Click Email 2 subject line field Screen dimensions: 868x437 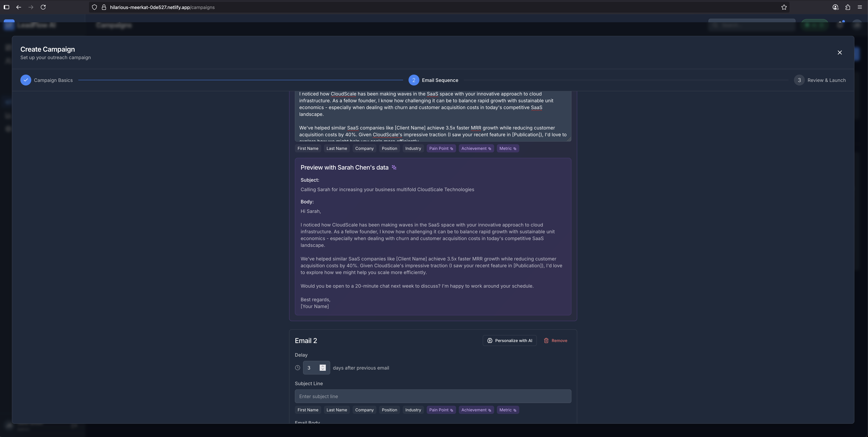pos(433,396)
